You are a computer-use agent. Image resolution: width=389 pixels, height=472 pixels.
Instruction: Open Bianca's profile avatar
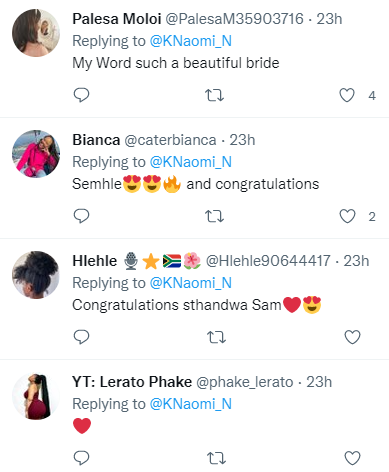click(36, 154)
